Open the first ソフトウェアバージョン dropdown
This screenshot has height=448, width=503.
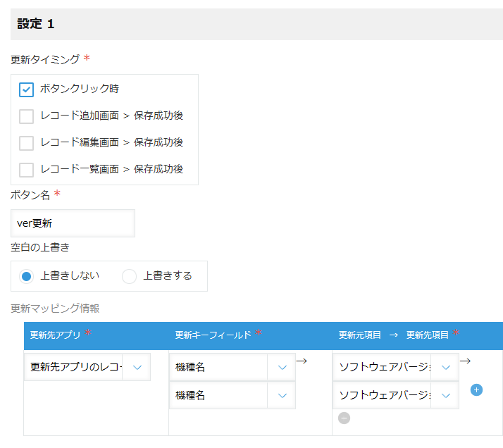[396, 367]
